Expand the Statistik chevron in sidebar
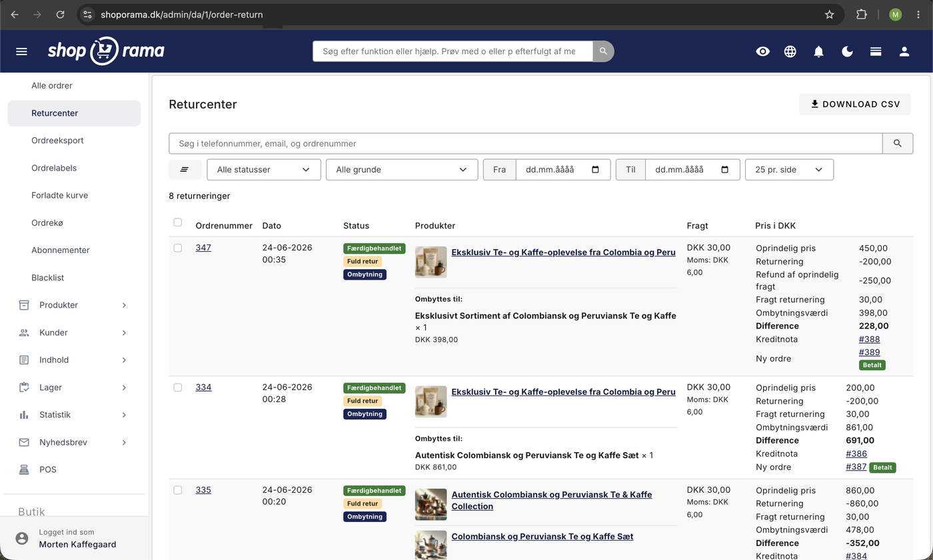Viewport: 933px width, 560px height. coord(124,415)
